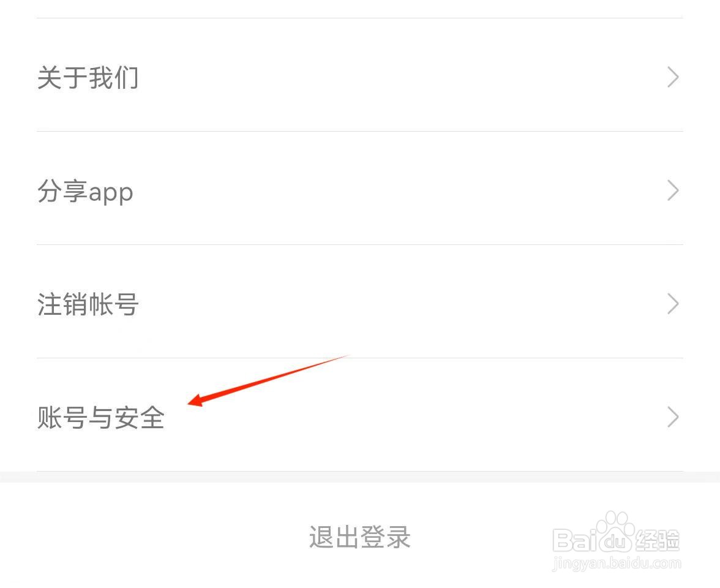Tap the empty middle area of 分享app row
Screen dimensions: 720x588
399,189
